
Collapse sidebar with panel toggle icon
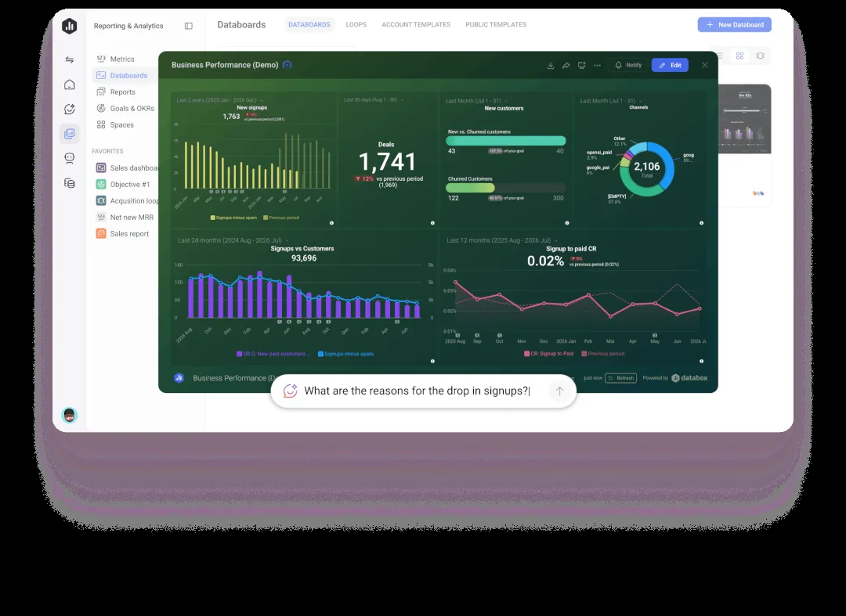[x=188, y=26]
